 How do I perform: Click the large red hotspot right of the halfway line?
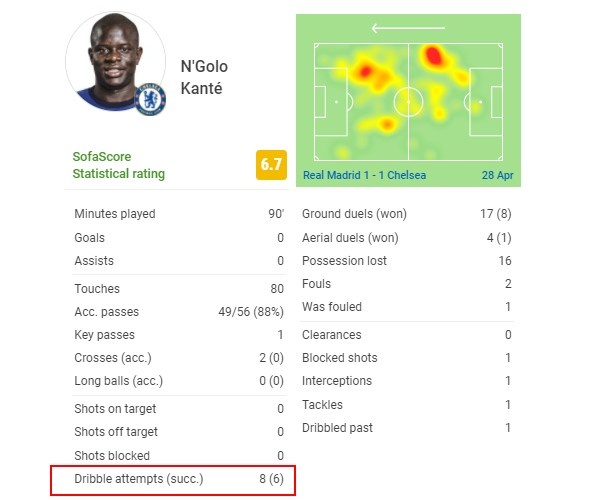(x=433, y=55)
